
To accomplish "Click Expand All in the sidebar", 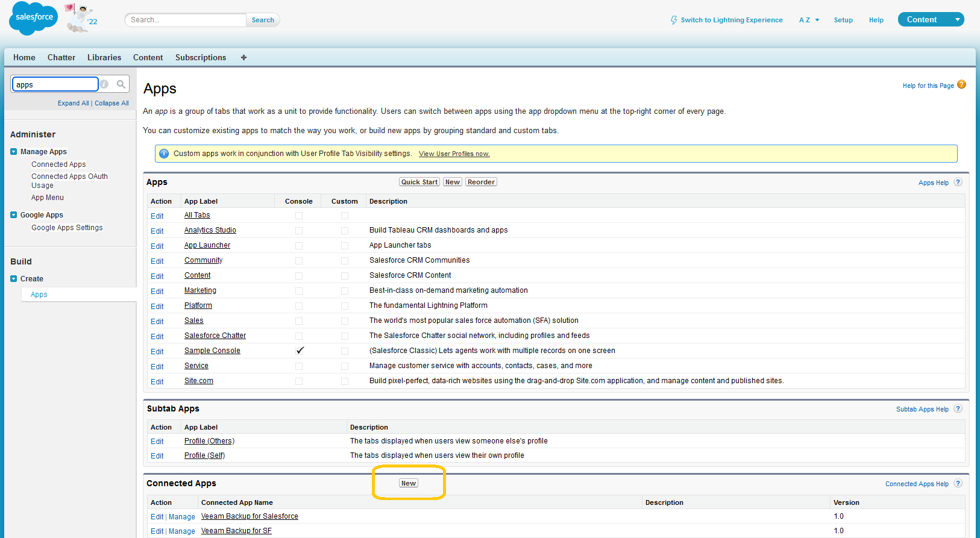I will pos(73,103).
